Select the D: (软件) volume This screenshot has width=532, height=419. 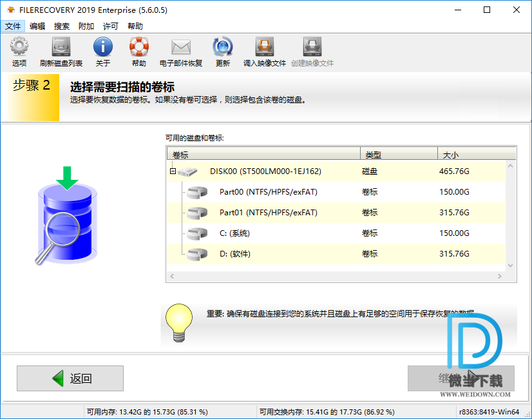[x=336, y=255]
